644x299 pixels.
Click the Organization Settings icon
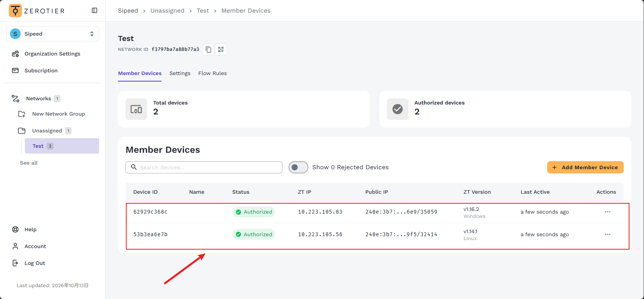tap(15, 54)
